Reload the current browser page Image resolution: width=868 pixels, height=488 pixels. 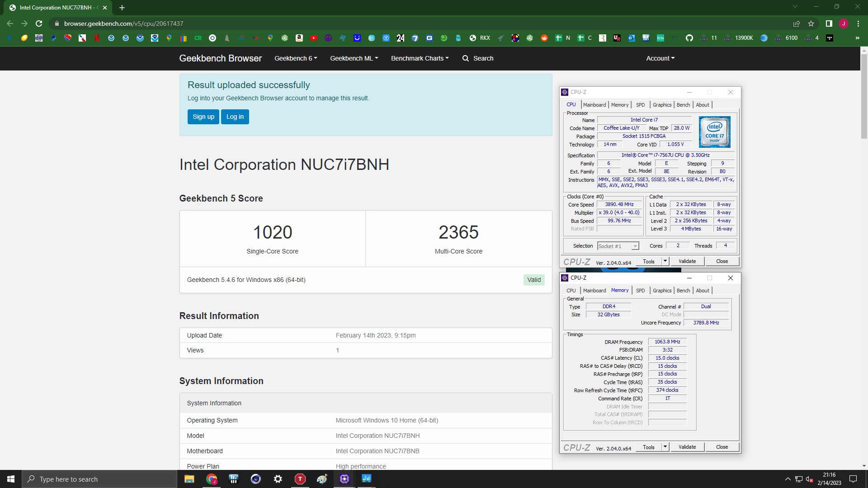point(39,23)
